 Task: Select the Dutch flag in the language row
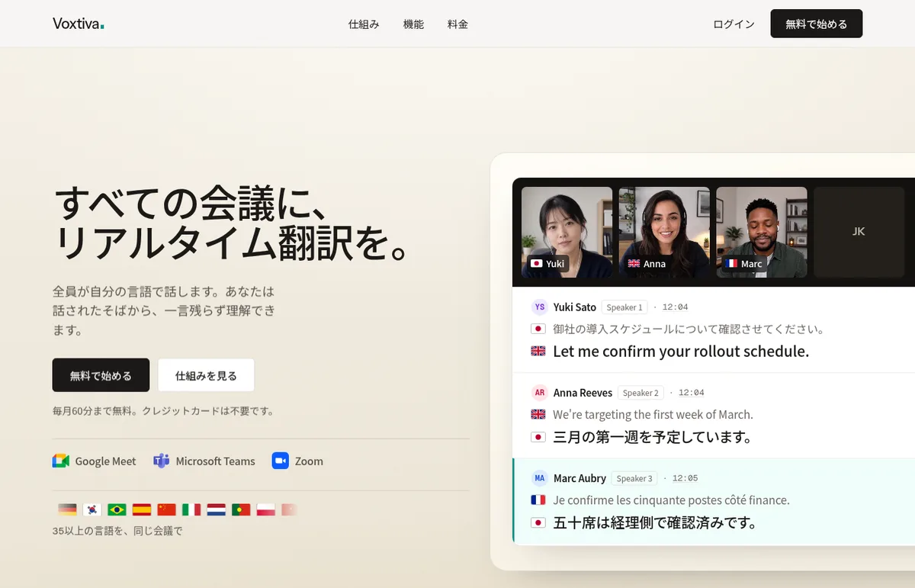pos(216,509)
